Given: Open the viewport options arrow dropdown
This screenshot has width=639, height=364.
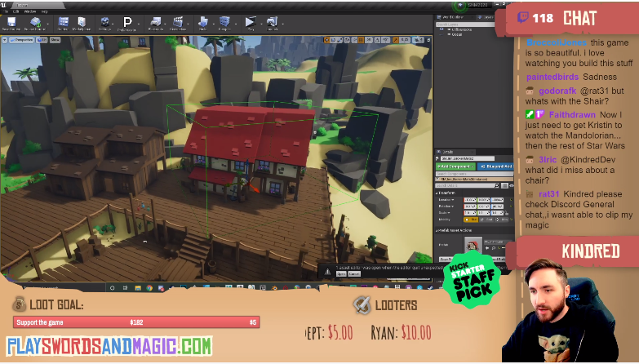Looking at the screenshot, I should (x=4, y=40).
